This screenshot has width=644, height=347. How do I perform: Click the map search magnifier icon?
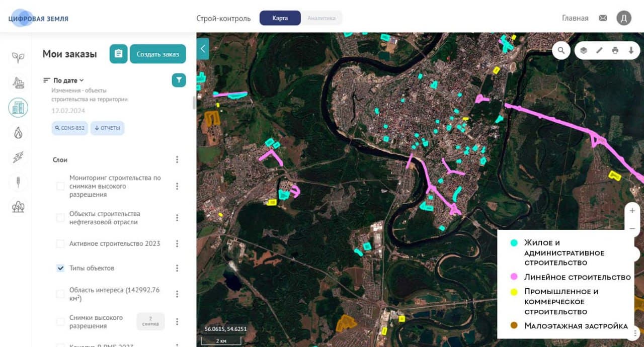(561, 50)
